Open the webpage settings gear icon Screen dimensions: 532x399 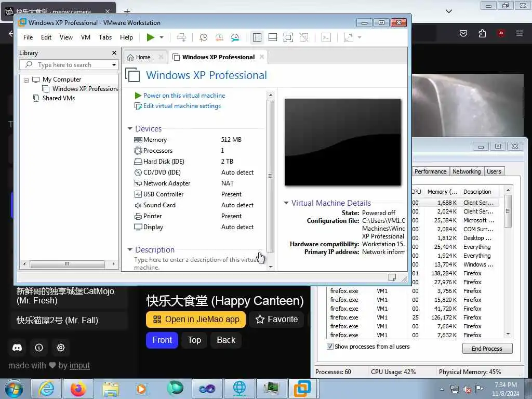[x=61, y=348]
